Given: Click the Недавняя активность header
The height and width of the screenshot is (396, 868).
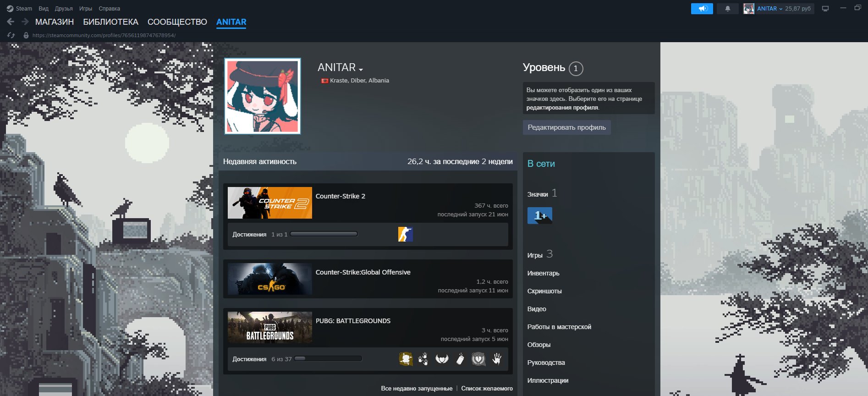Looking at the screenshot, I should (x=260, y=161).
